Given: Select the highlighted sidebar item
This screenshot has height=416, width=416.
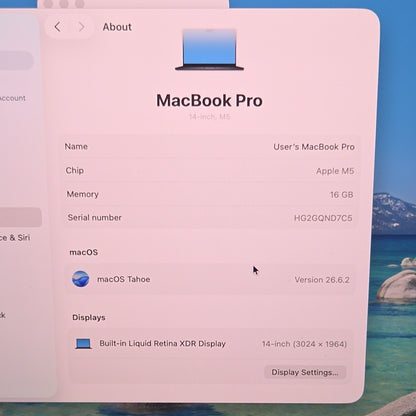Looking at the screenshot, I should pos(20,217).
